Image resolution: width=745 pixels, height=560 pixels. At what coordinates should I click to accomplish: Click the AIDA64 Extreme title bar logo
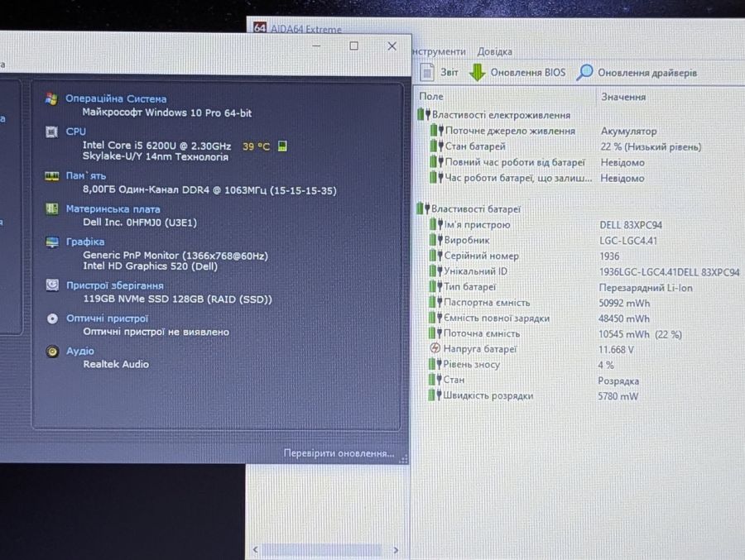click(259, 27)
